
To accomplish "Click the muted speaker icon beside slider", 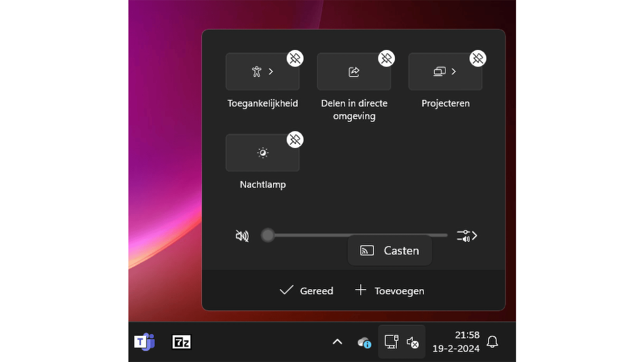I will click(242, 235).
